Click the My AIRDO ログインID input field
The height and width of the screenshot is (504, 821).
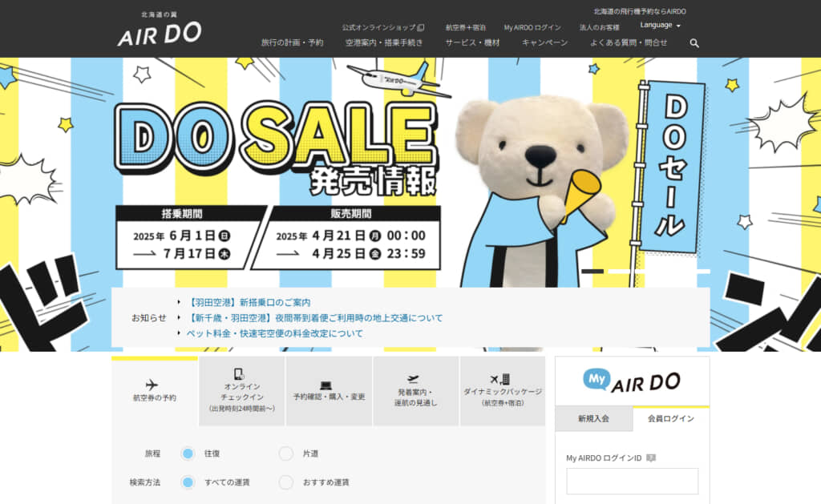pyautogui.click(x=632, y=482)
